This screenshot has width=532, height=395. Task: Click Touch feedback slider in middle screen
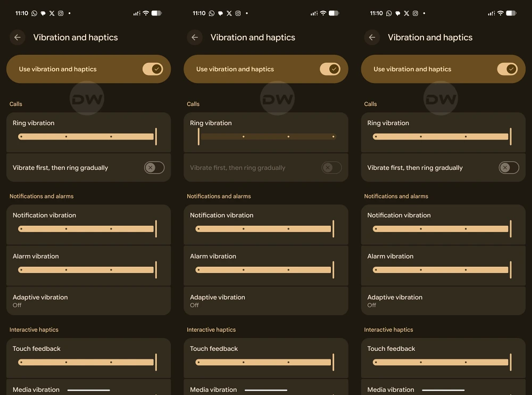click(264, 363)
